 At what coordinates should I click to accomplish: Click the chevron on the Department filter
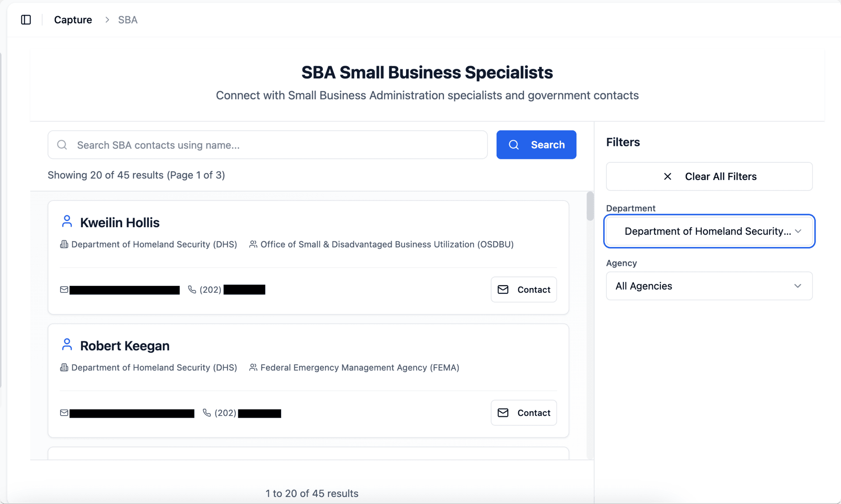point(798,231)
